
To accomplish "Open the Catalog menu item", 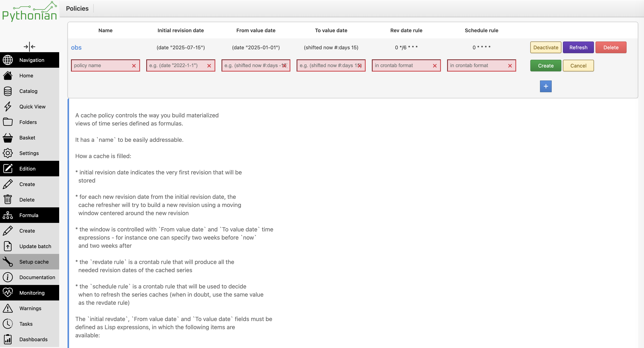I will coord(29,91).
